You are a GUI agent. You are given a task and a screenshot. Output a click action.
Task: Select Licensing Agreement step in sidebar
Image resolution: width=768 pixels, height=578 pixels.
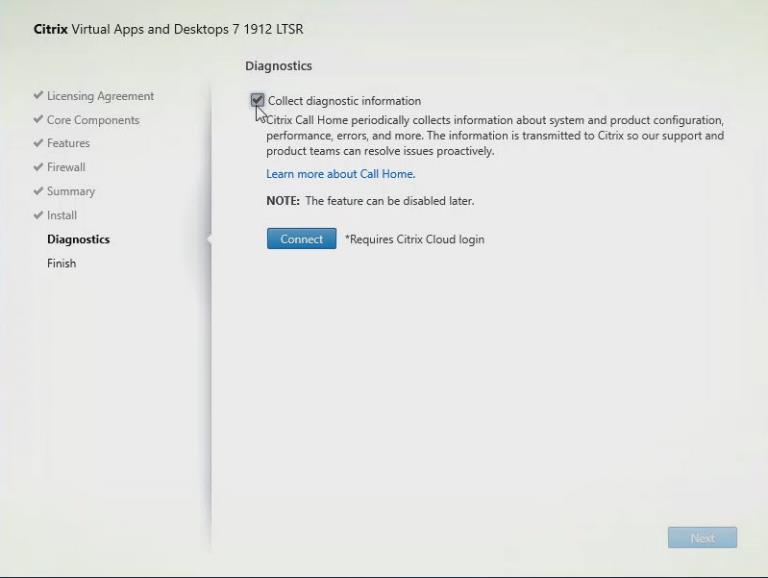100,96
